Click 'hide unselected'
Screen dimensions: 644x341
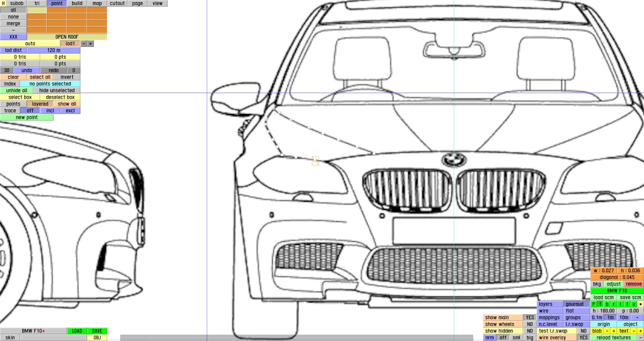click(57, 91)
